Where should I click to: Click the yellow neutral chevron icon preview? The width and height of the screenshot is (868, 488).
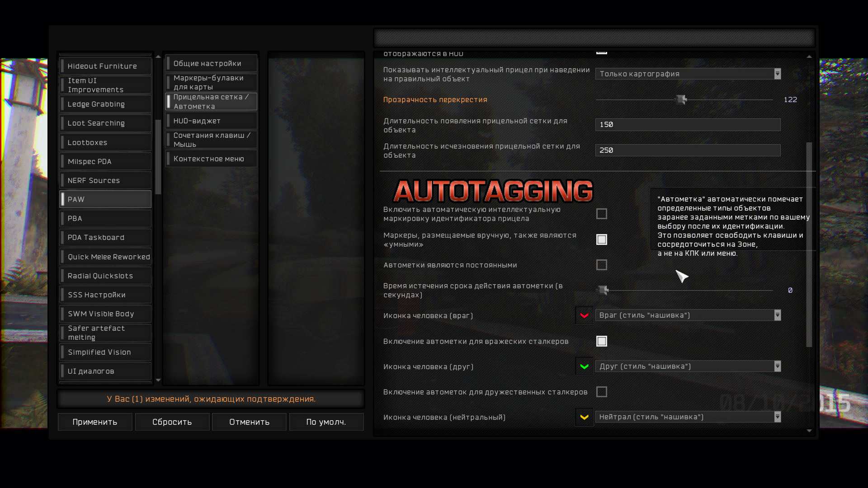click(584, 417)
